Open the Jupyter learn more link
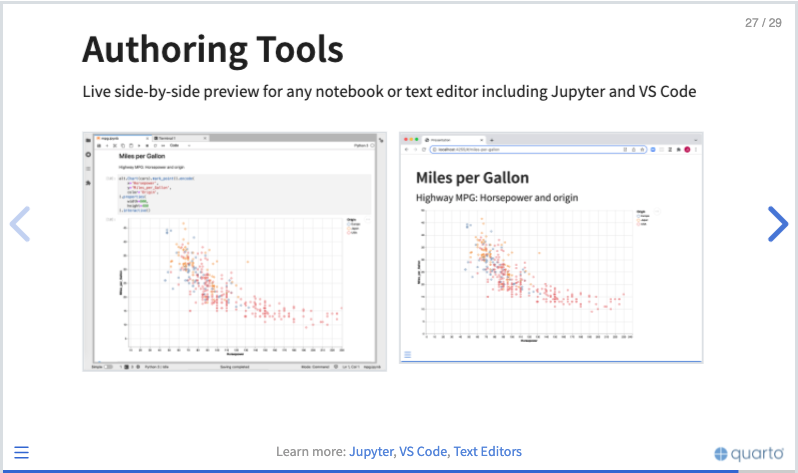The height and width of the screenshot is (473, 798). tap(371, 452)
